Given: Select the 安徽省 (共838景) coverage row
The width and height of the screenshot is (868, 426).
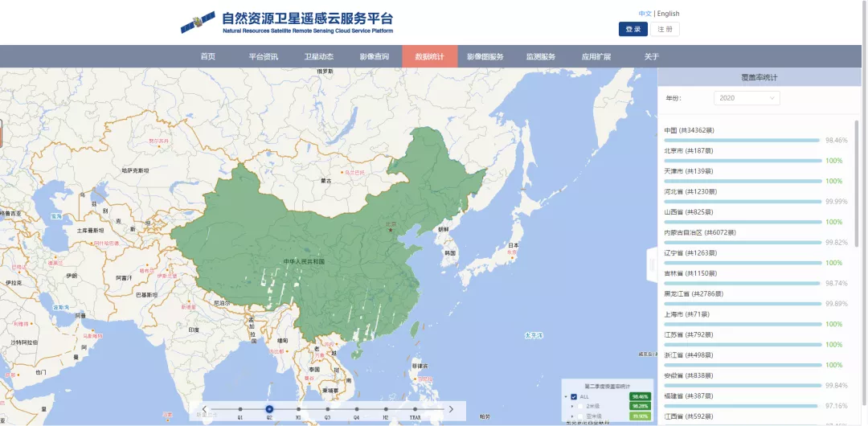Looking at the screenshot, I should pyautogui.click(x=755, y=381).
